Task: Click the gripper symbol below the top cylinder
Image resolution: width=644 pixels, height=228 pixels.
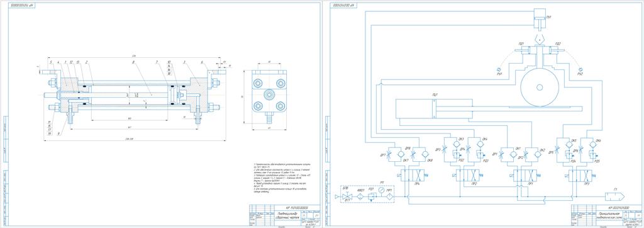Action: pos(539,41)
